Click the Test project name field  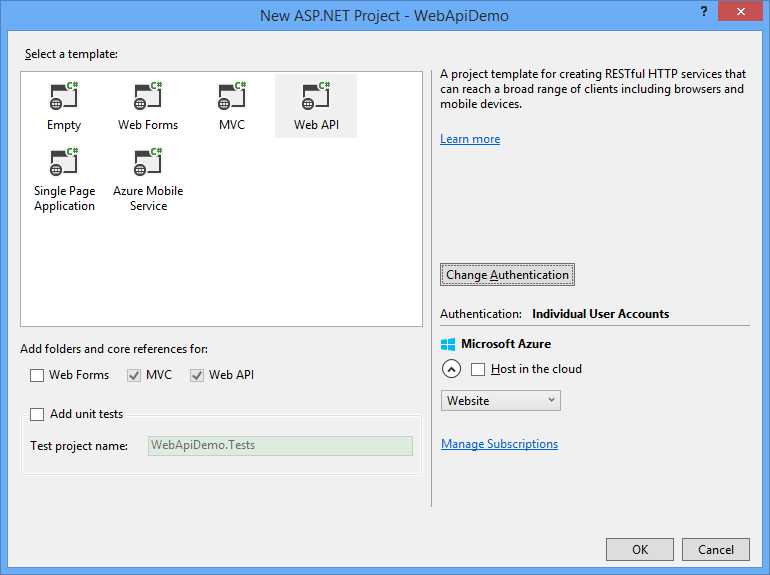click(x=280, y=446)
